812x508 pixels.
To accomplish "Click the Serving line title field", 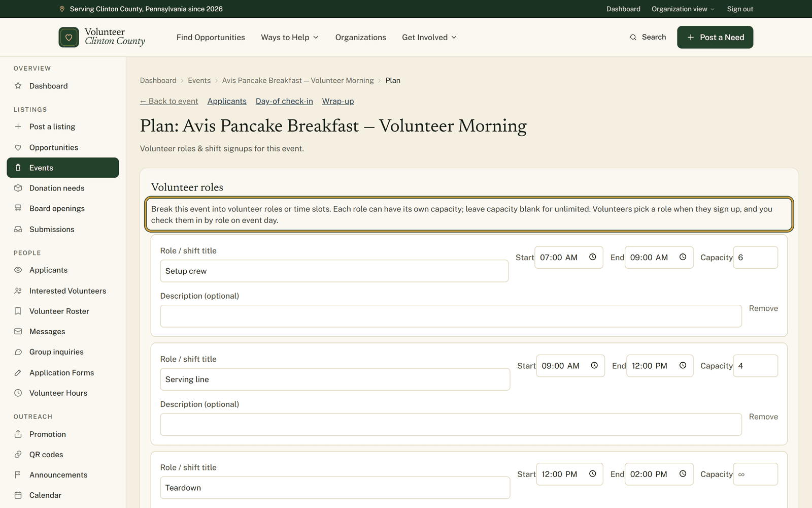I will coord(335,379).
